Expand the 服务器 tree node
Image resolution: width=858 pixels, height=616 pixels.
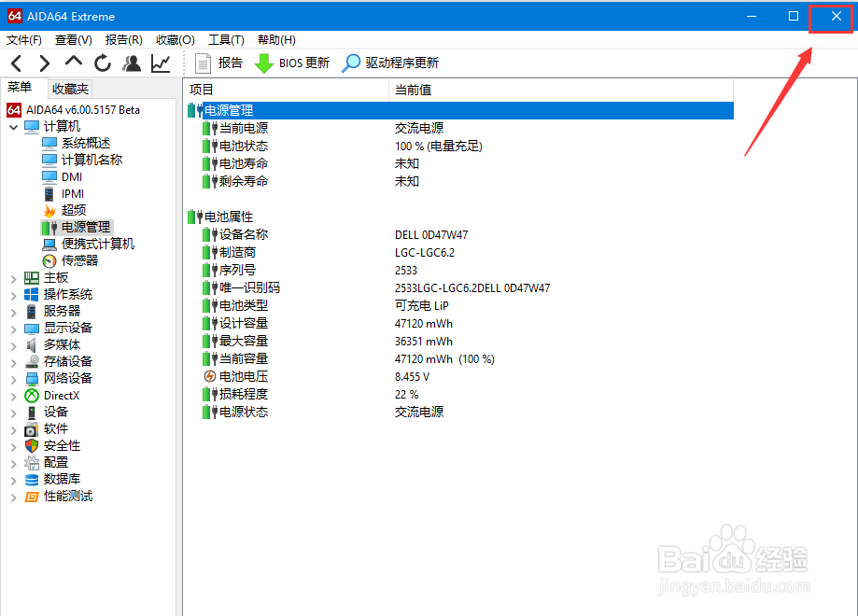14,313
